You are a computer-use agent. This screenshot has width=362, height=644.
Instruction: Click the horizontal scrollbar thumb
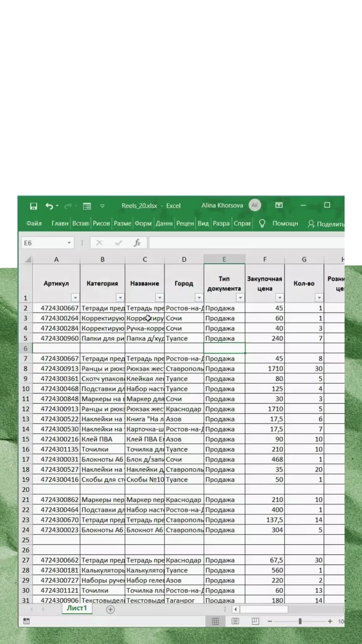(264, 609)
